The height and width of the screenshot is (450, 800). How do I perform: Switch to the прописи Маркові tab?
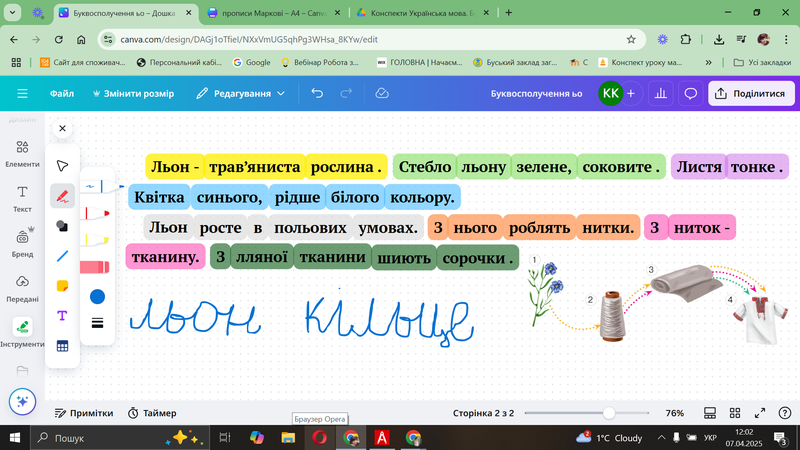273,13
